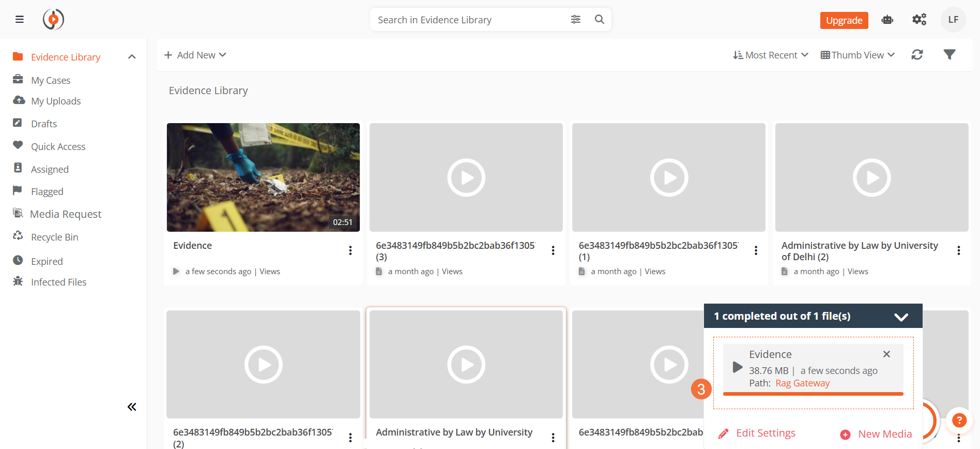Image resolution: width=980 pixels, height=449 pixels.
Task: Open Administrative by Law of Delhi (2) thumbnail
Action: click(x=872, y=177)
